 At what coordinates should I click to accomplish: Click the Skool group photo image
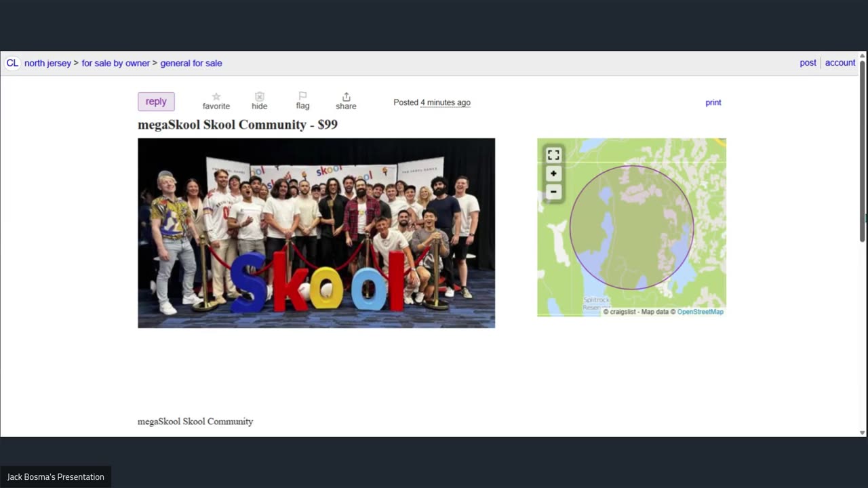[x=316, y=233]
